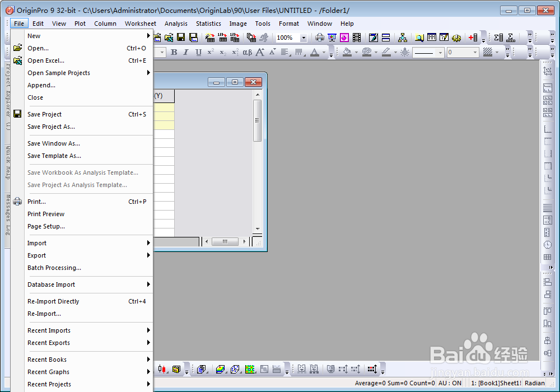Click the Line Color pen icon

click(x=386, y=53)
